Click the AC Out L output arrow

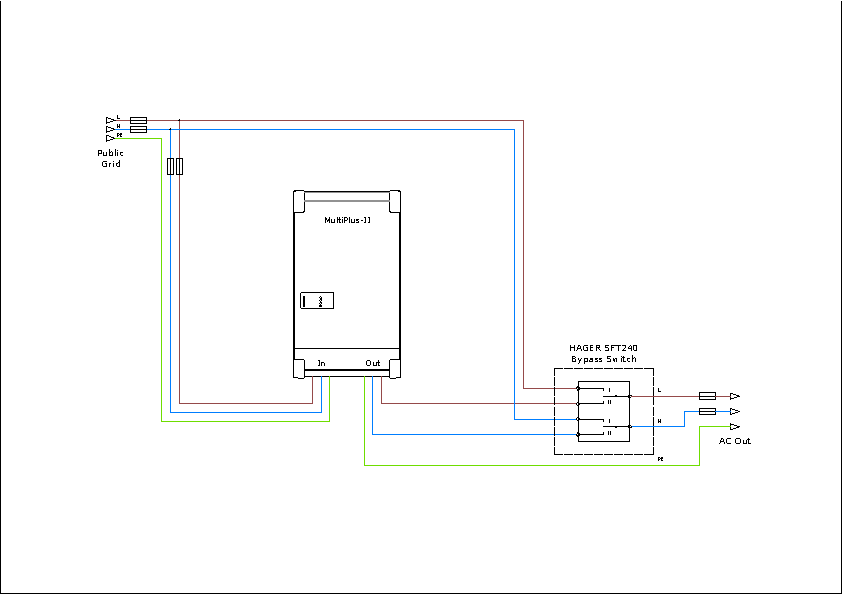coord(735,396)
